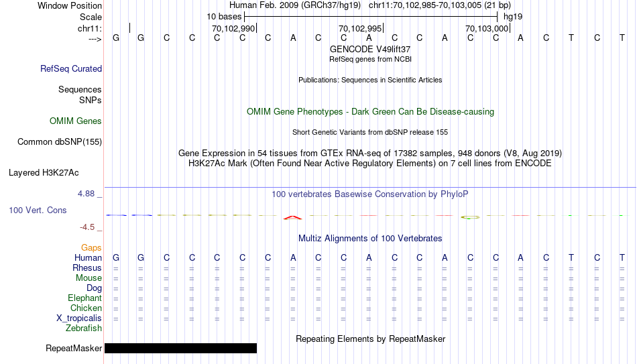The image size is (637, 364).
Task: Open the Common dbSNP(155) track label
Action: tap(60, 142)
